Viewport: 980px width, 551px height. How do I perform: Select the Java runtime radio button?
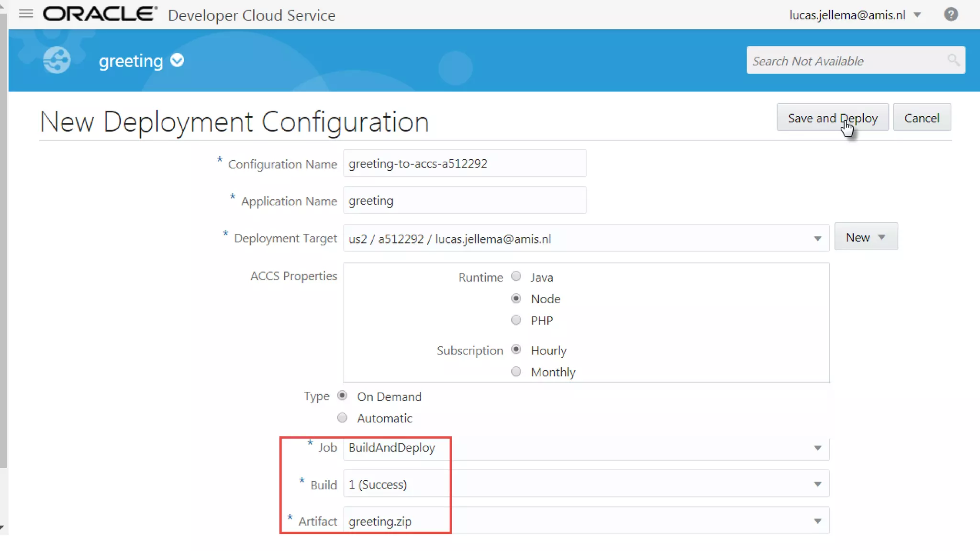(x=516, y=276)
